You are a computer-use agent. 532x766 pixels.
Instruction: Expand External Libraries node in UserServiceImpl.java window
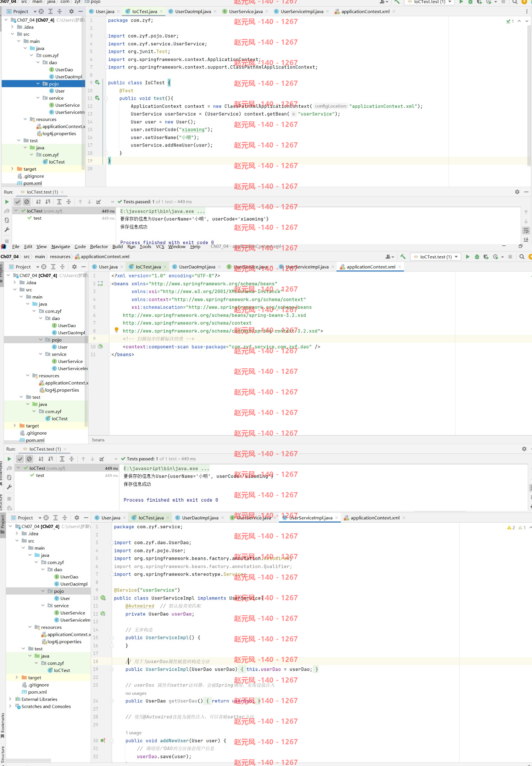10,699
